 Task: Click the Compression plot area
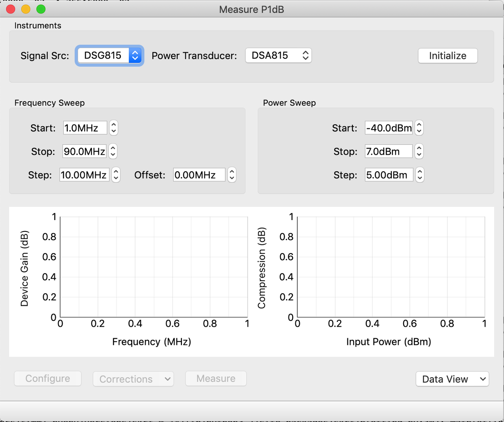(391, 267)
